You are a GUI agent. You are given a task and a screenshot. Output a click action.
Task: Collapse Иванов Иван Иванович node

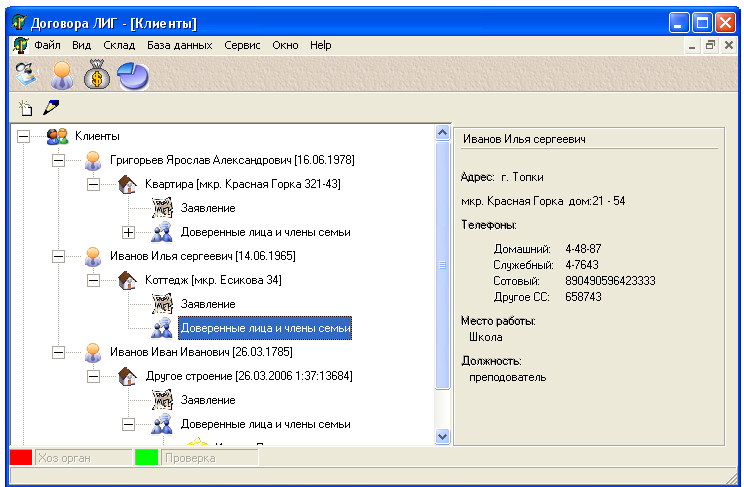click(x=58, y=352)
